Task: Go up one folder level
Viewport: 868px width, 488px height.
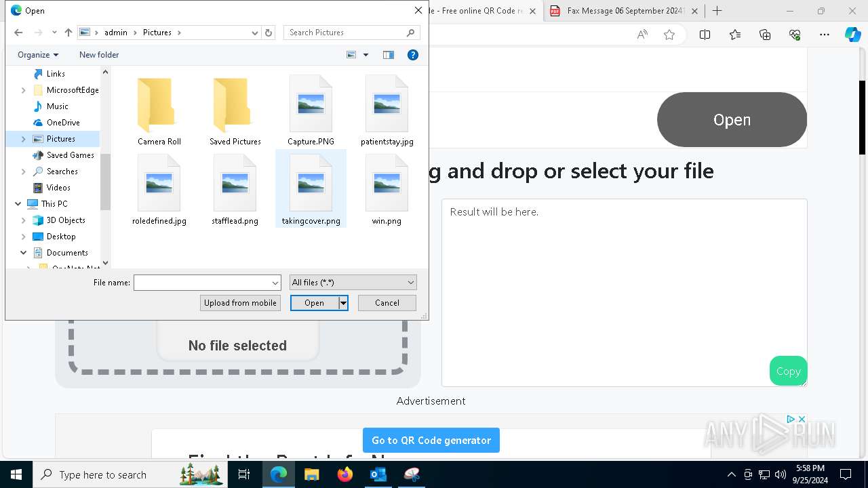Action: click(68, 33)
